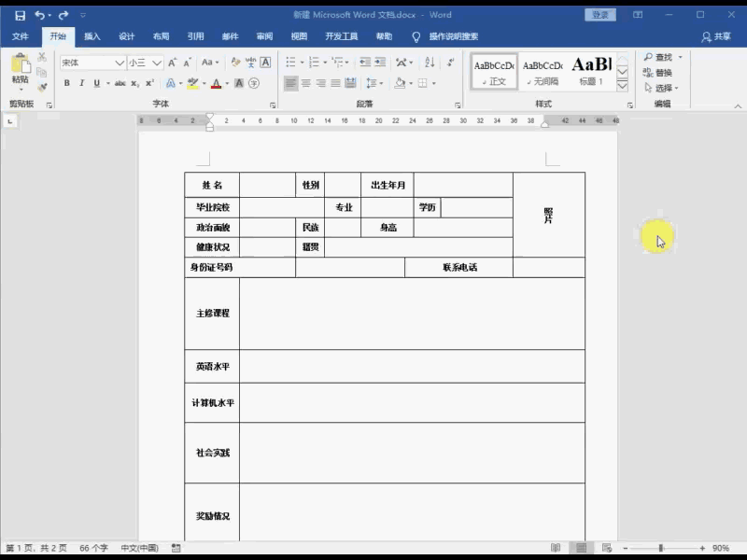The height and width of the screenshot is (560, 747).
Task: Toggle strikethrough abc formatting
Action: coord(120,83)
